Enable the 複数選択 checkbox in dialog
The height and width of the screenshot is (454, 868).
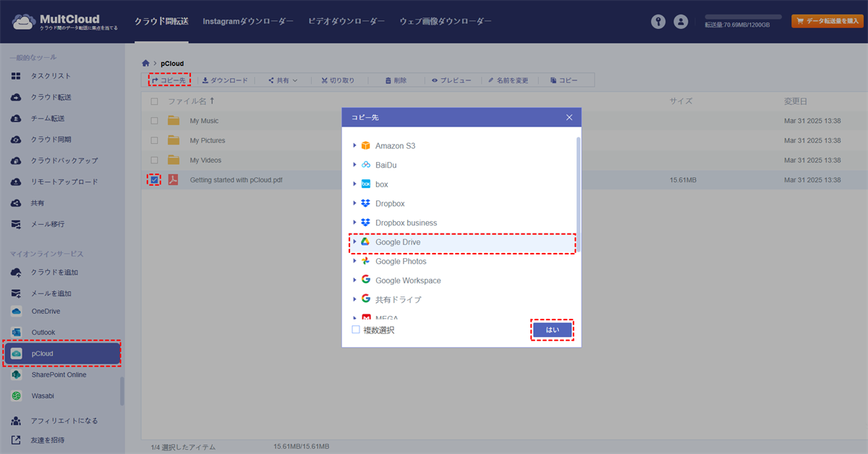click(356, 330)
